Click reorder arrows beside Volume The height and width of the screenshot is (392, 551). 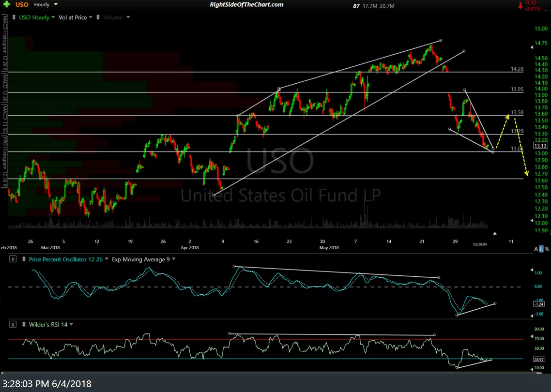coord(98,17)
